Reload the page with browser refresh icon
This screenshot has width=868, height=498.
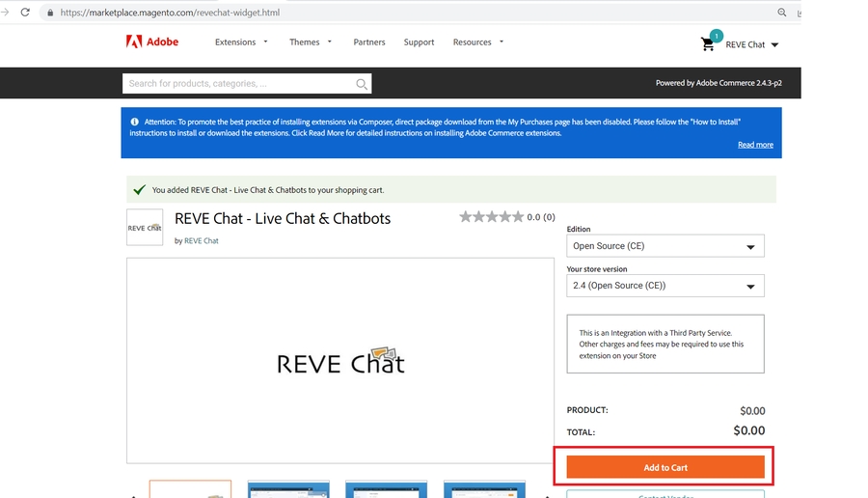[x=24, y=13]
